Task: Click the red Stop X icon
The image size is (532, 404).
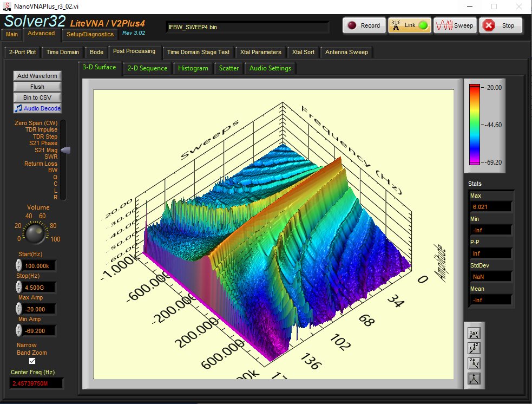Action: coord(489,25)
